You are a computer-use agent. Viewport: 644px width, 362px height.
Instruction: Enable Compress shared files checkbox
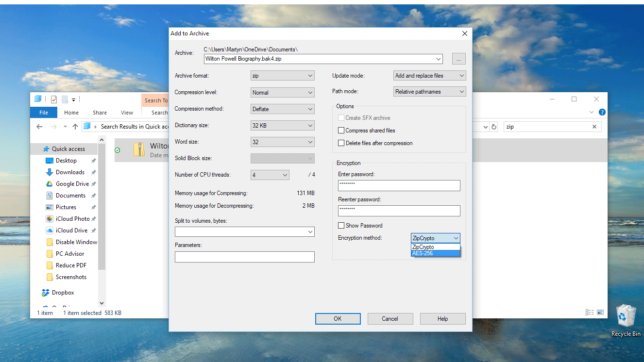click(341, 131)
